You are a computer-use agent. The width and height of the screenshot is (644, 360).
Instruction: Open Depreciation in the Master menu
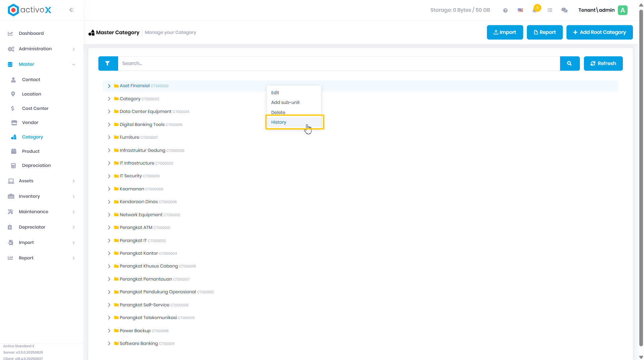click(37, 165)
